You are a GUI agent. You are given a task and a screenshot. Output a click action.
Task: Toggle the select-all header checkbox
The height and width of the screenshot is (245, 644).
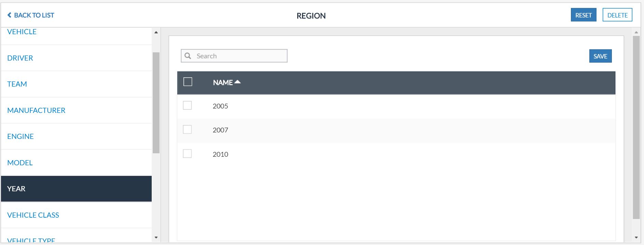188,82
